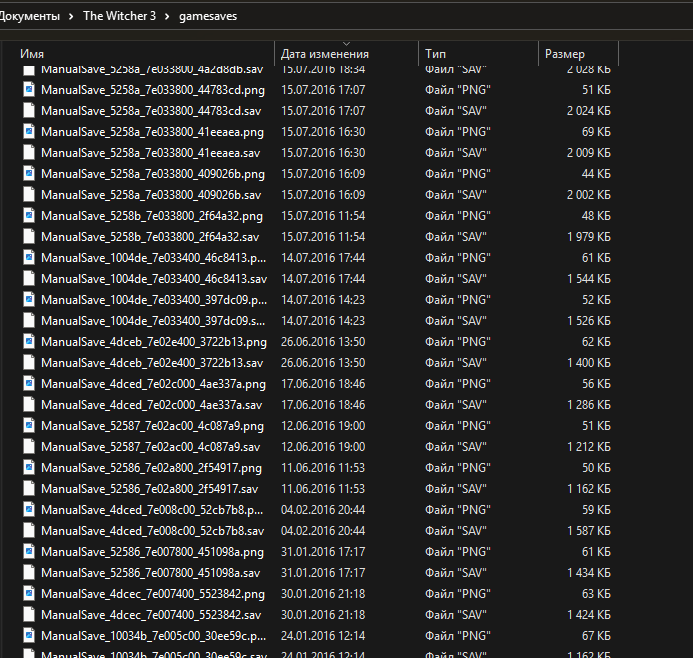The width and height of the screenshot is (693, 658).
Task: Click file icon of ManualSave_1004de_7e033400_46c8413.sav
Action: tap(29, 278)
